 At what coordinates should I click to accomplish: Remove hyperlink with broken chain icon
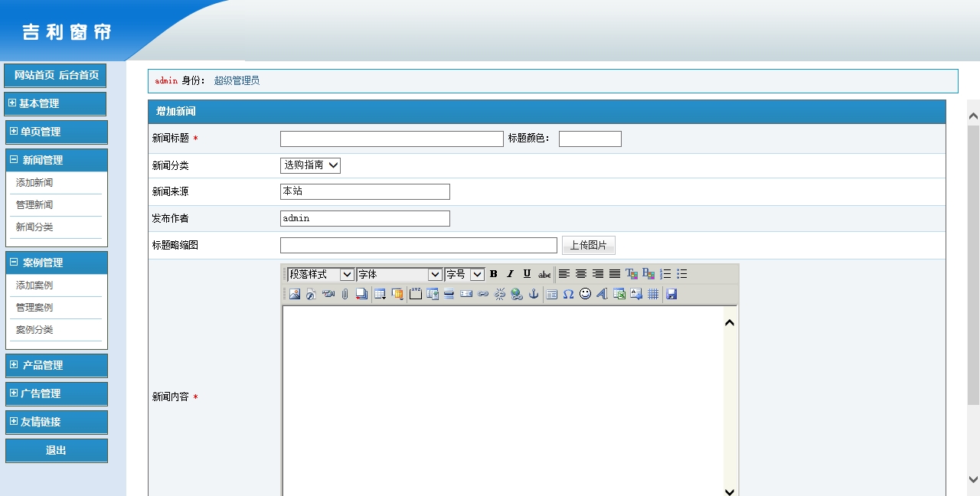(x=500, y=294)
